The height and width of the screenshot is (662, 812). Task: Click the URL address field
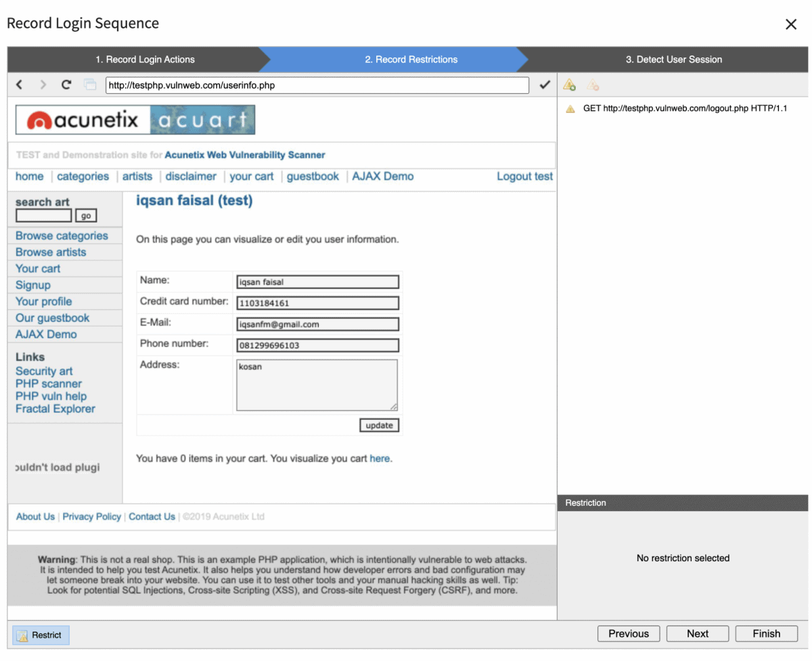pos(317,85)
